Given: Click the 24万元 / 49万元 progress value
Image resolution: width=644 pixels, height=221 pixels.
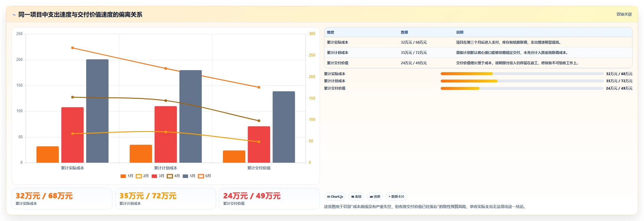Looking at the screenshot, I should pos(619,88).
